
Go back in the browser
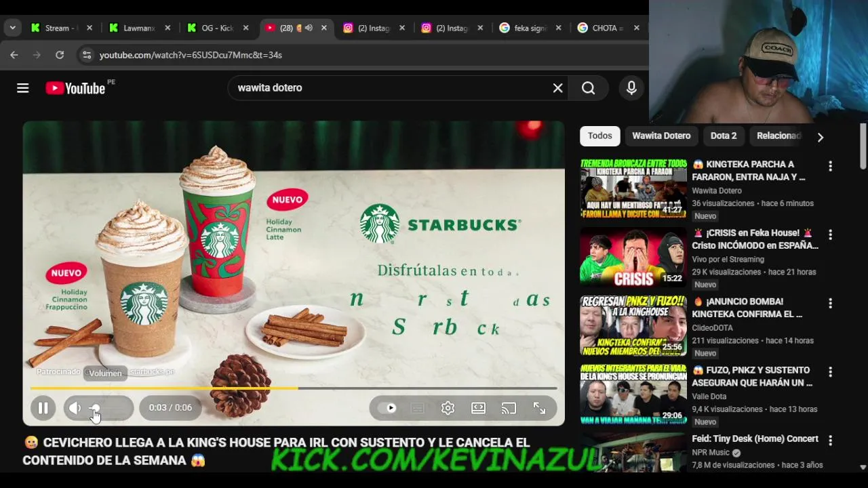pyautogui.click(x=14, y=55)
